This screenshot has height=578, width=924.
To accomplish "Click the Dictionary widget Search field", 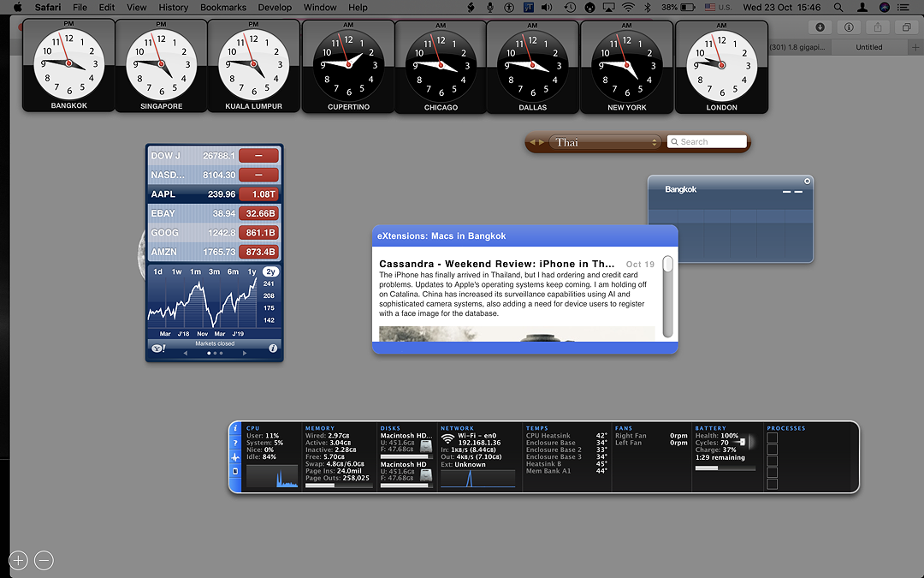I will [708, 142].
